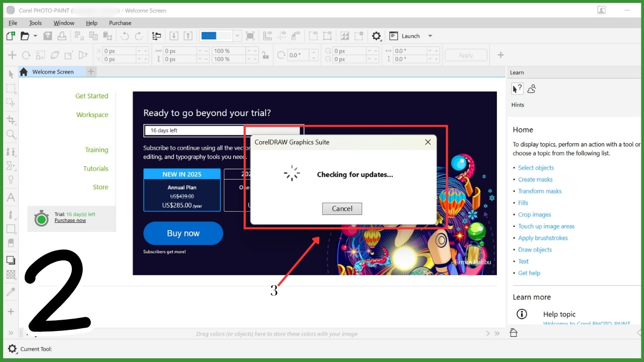Click the zoom level field showing 100%
Viewport: 644px width, 362px height.
217,36
